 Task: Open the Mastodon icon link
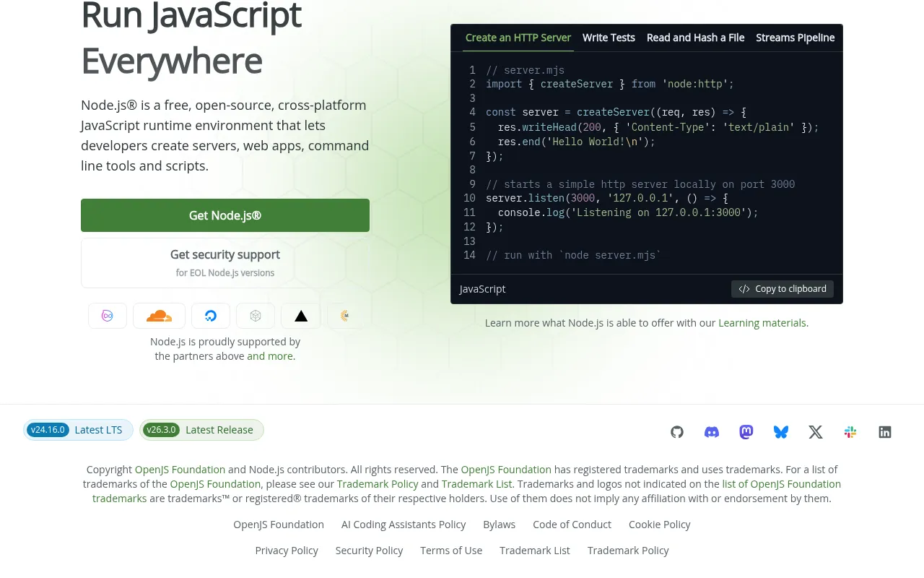pos(746,432)
